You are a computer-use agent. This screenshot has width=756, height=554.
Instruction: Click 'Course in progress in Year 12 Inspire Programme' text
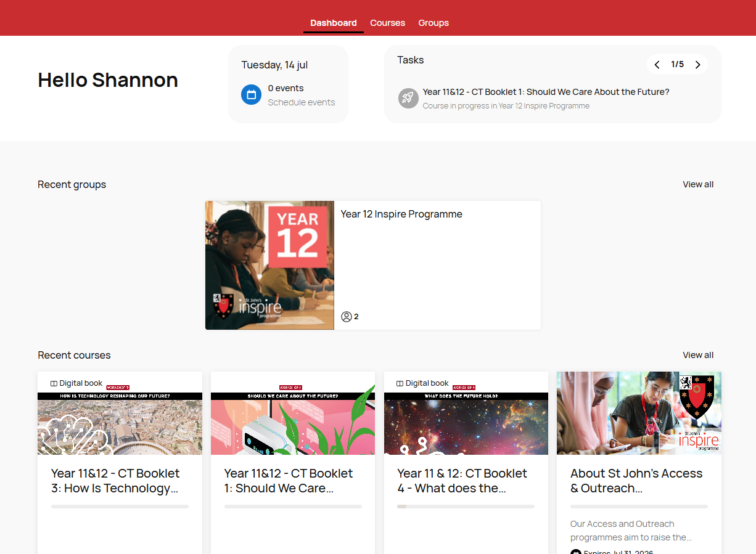tap(506, 106)
